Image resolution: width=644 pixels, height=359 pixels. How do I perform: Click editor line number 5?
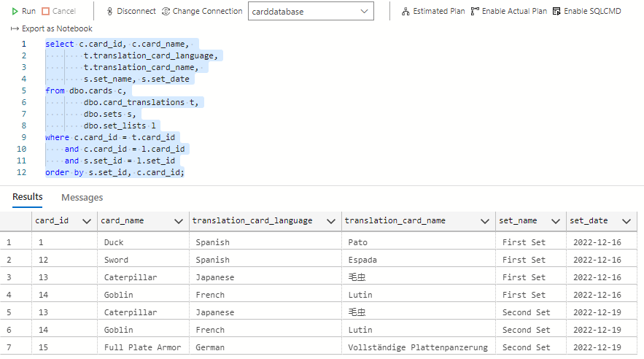click(24, 90)
